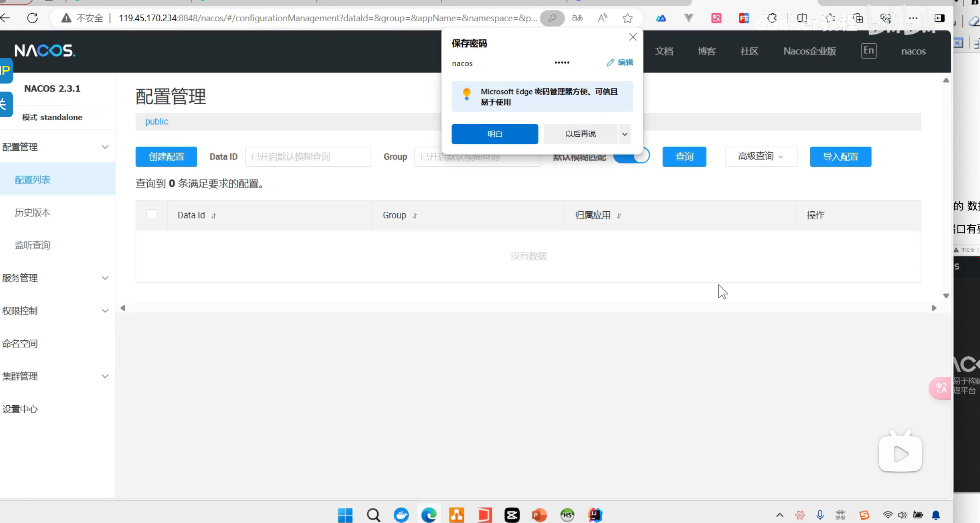Select 历史版本 in the sidebar

(33, 212)
